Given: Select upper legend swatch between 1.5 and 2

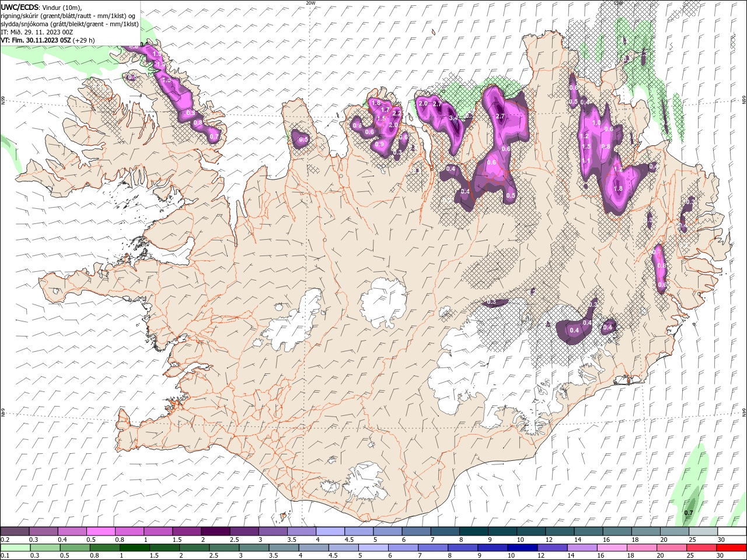Looking at the screenshot, I should point(187,531).
